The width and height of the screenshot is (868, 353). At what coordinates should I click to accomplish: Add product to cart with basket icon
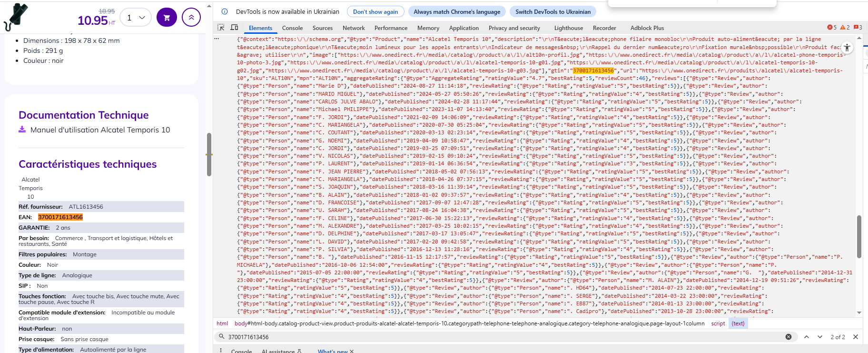pyautogui.click(x=167, y=18)
